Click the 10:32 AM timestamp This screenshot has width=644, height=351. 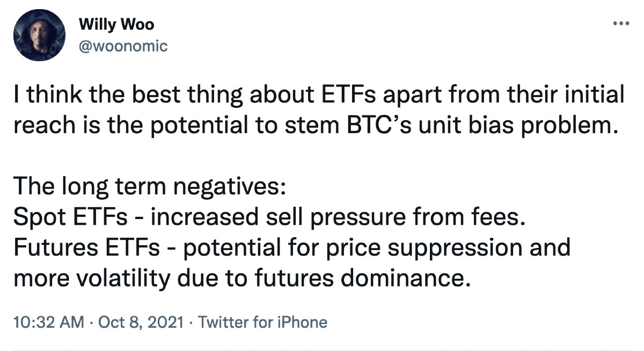pos(48,322)
